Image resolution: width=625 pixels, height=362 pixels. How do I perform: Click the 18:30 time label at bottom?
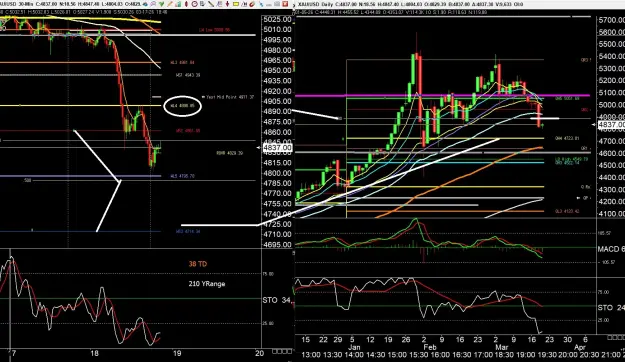(x=505, y=355)
